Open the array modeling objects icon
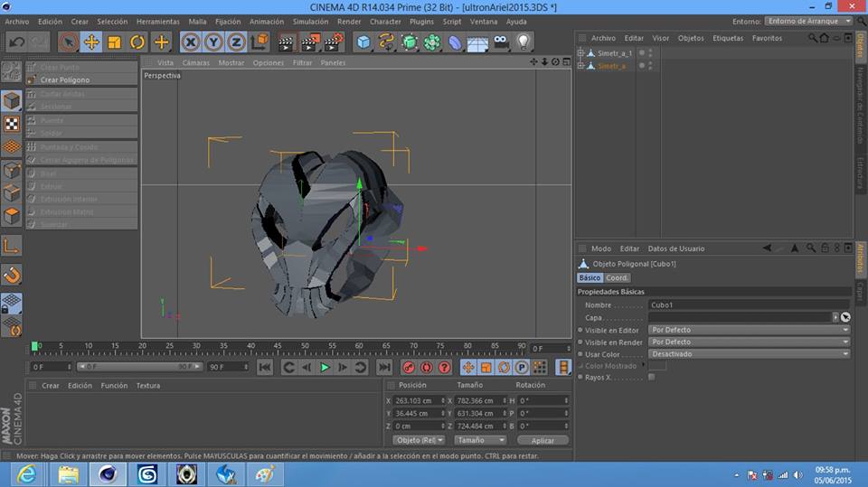 [x=432, y=42]
